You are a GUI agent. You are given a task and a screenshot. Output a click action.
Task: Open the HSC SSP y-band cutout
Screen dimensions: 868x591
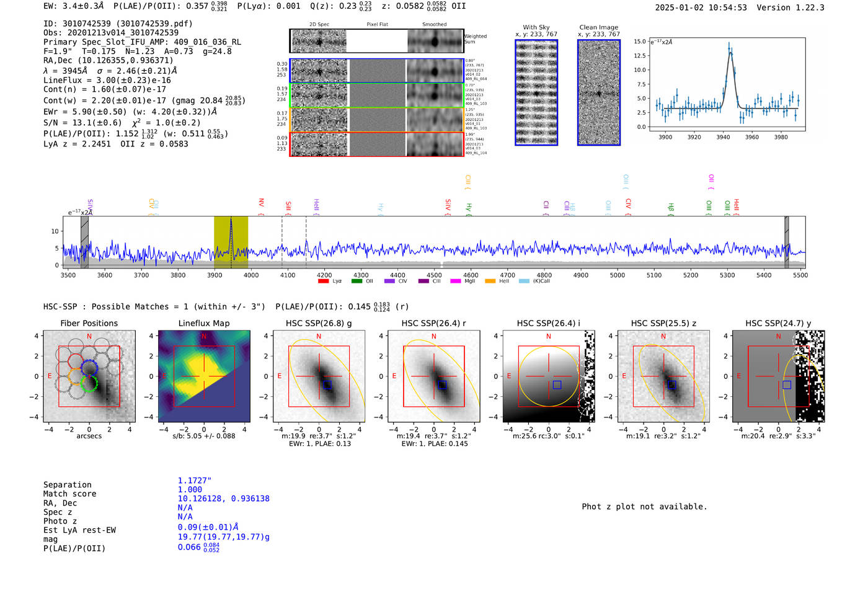click(x=779, y=376)
